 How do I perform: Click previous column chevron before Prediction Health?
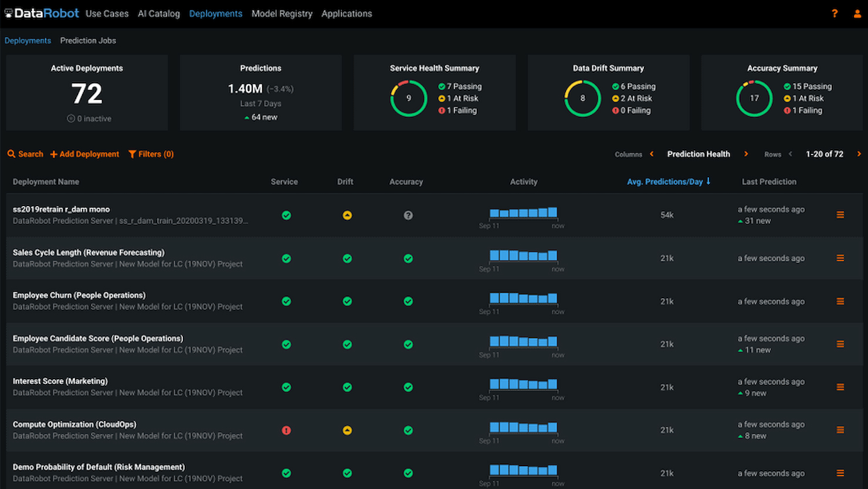click(x=651, y=154)
